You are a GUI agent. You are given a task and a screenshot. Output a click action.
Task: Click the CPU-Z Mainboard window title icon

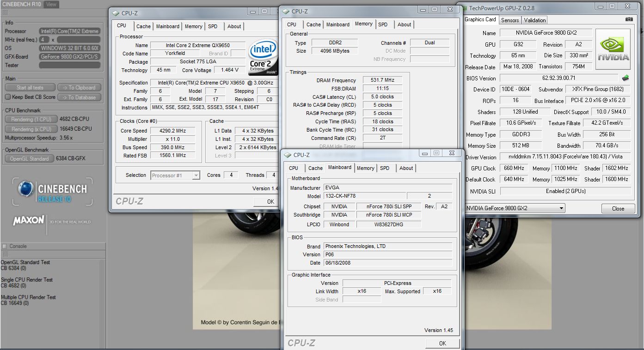click(288, 155)
